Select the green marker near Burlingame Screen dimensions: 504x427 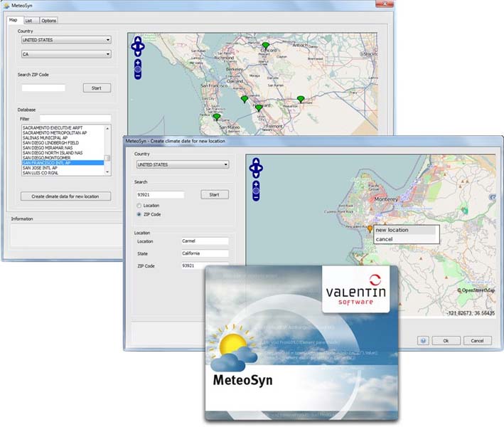pos(217,117)
